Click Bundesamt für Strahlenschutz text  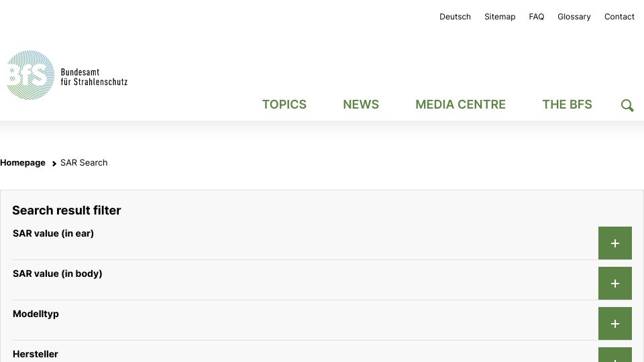94,76
